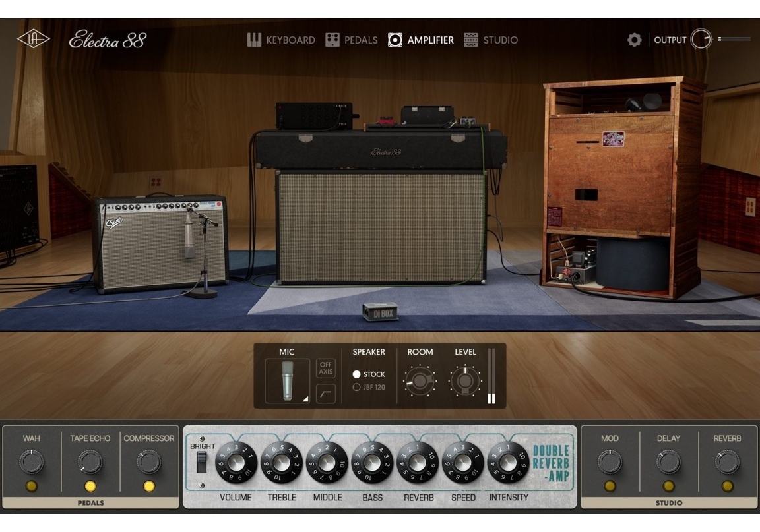Viewport: 760px width, 532px height.
Task: Toggle the Tape Echo LED button
Action: [90, 486]
